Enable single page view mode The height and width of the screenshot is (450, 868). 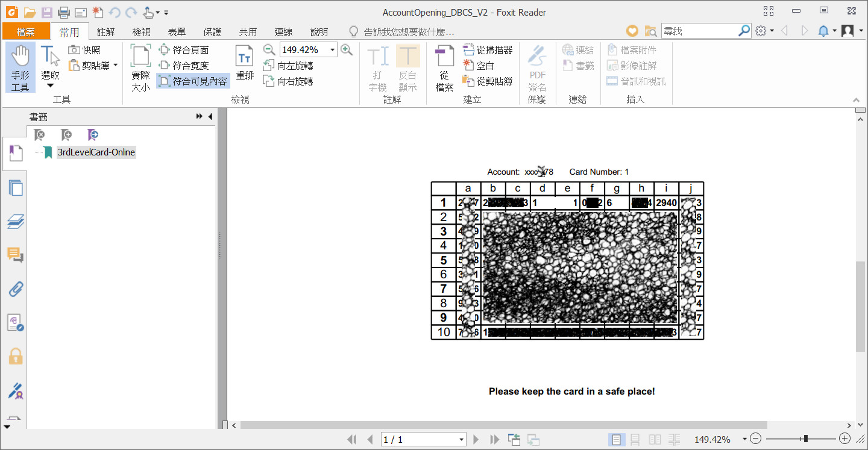[x=615, y=440]
